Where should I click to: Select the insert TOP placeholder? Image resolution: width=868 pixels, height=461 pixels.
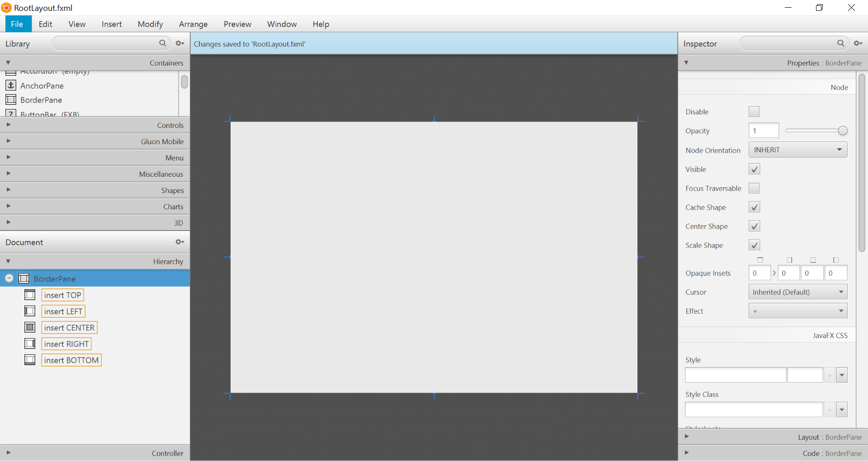(x=62, y=295)
